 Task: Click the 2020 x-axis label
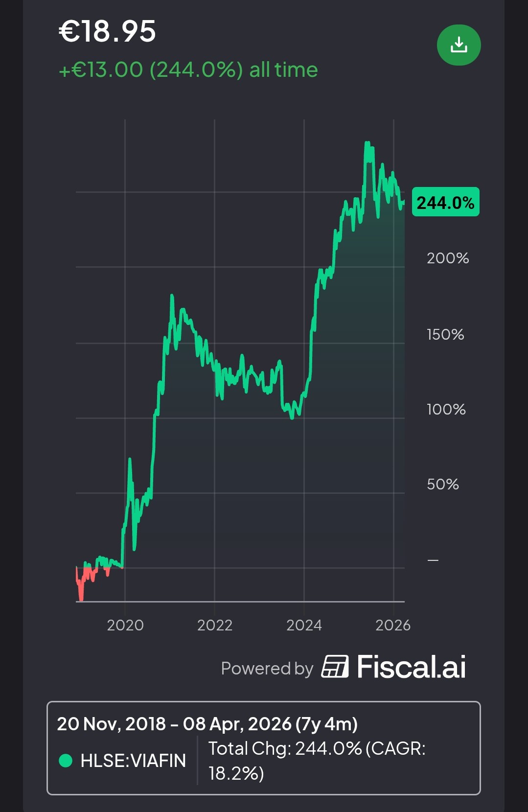[x=125, y=625]
